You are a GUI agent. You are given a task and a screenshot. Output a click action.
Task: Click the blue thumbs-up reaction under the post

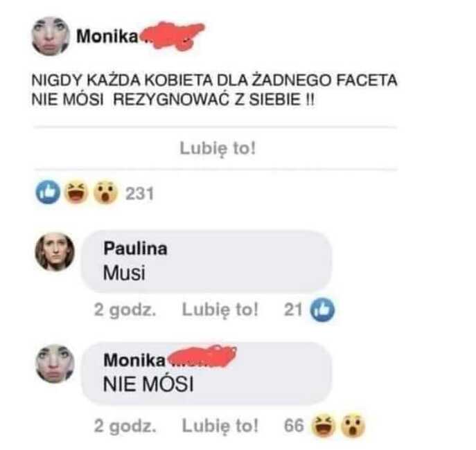coord(48,192)
